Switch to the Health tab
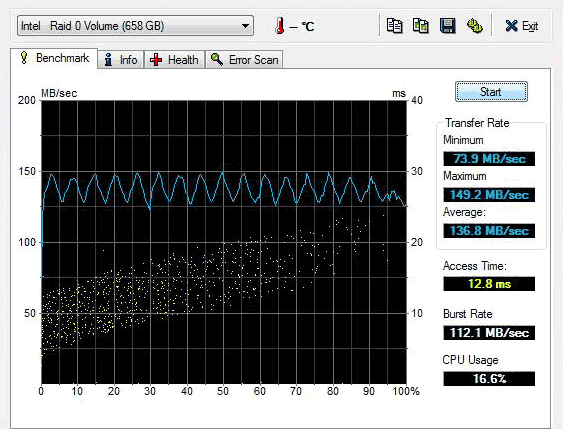The height and width of the screenshot is (429, 563). tap(175, 60)
